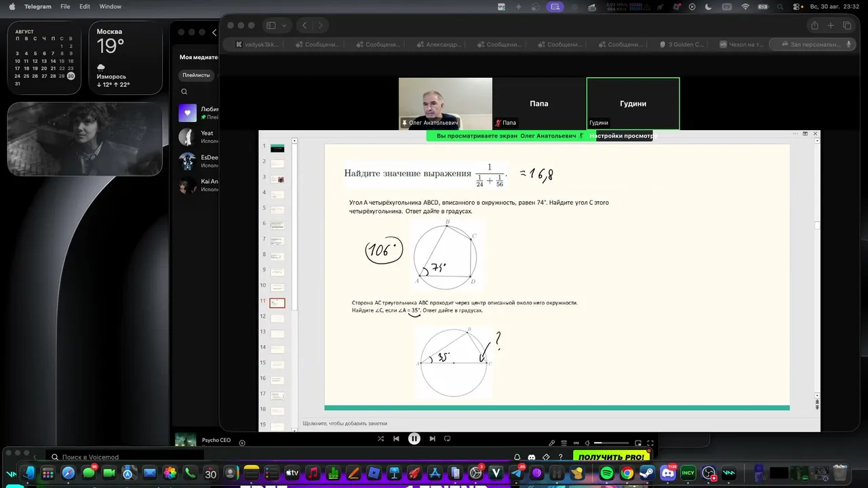Toggle repeat in Spotify player
This screenshot has height=488, width=868.
click(x=448, y=439)
